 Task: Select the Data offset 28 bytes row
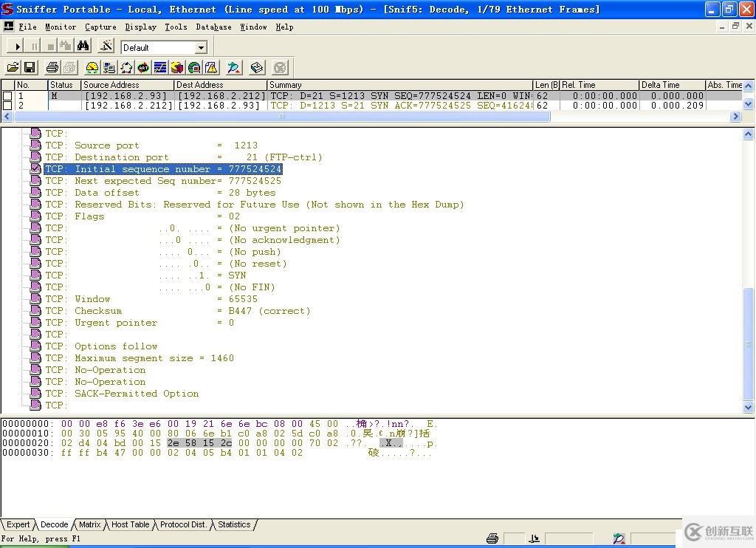pos(160,193)
